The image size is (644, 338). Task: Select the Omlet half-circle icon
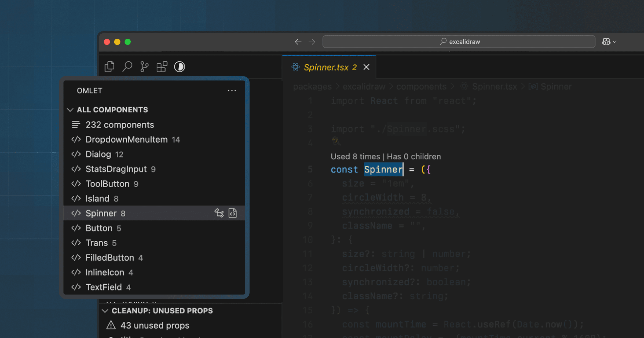[x=180, y=67]
